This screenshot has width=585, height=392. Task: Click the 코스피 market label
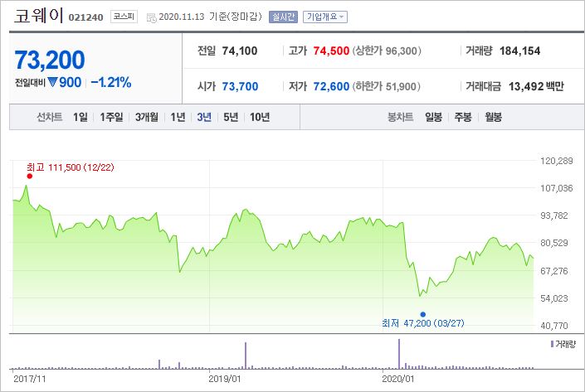124,17
